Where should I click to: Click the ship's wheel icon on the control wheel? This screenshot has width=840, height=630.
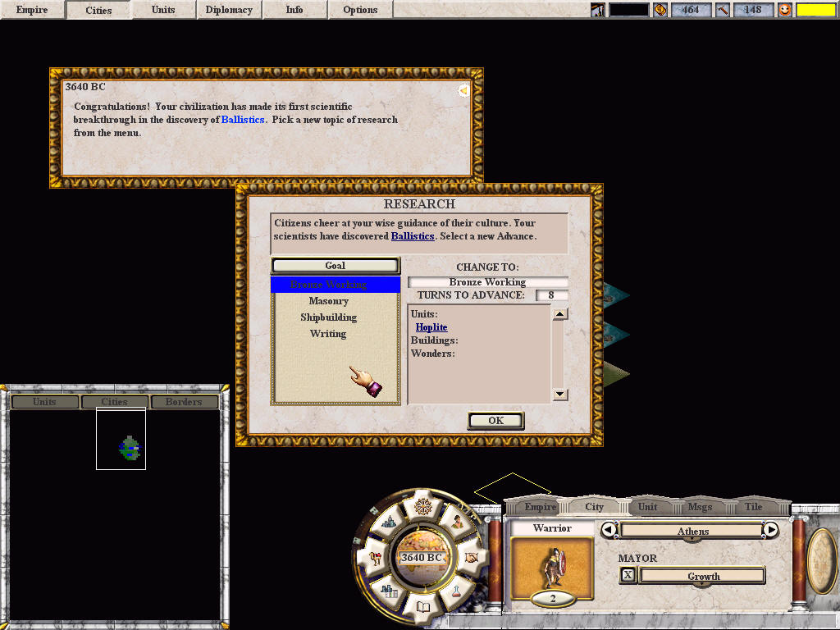click(423, 506)
